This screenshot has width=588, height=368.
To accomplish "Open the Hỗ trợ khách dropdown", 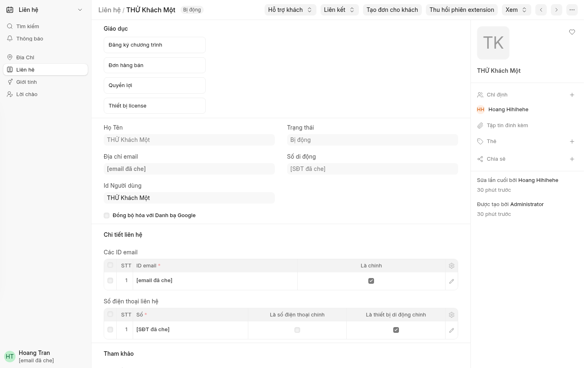I will pos(290,10).
